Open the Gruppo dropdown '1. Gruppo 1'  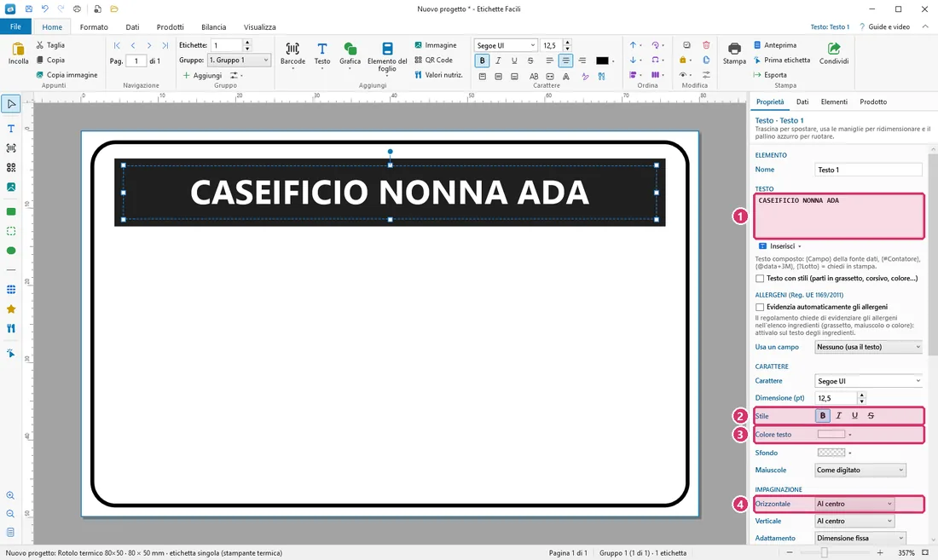[x=239, y=61]
